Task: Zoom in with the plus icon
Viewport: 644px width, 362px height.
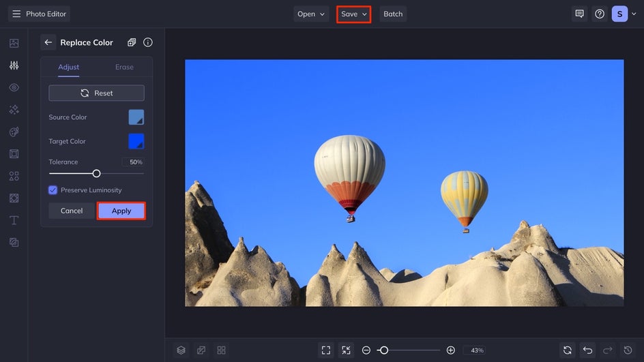Action: tap(450, 350)
